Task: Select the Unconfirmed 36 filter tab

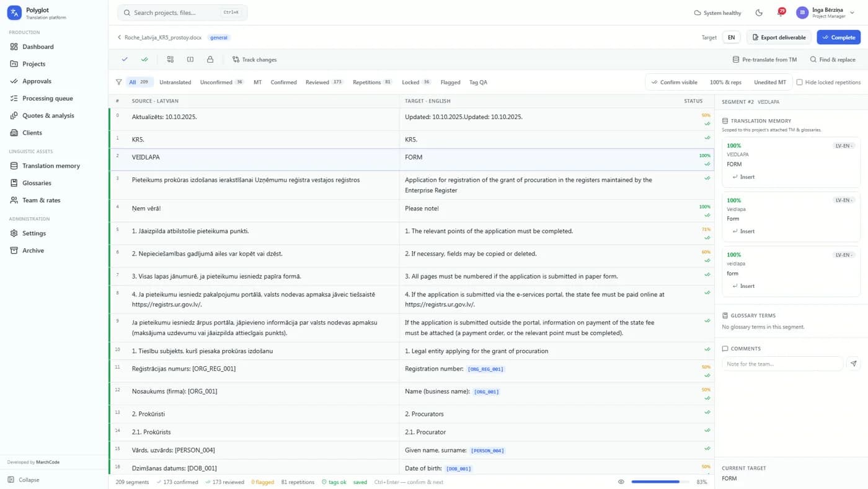Action: tap(222, 82)
